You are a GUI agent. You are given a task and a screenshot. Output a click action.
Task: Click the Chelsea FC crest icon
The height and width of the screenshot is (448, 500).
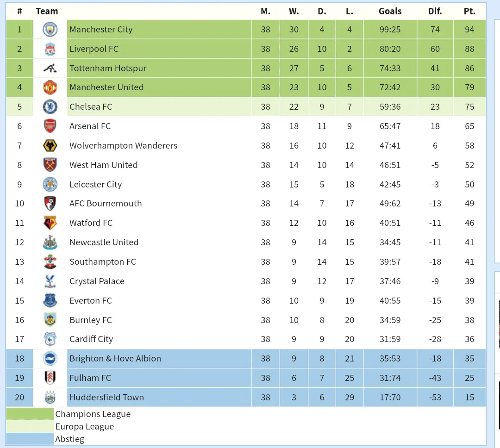pos(50,107)
